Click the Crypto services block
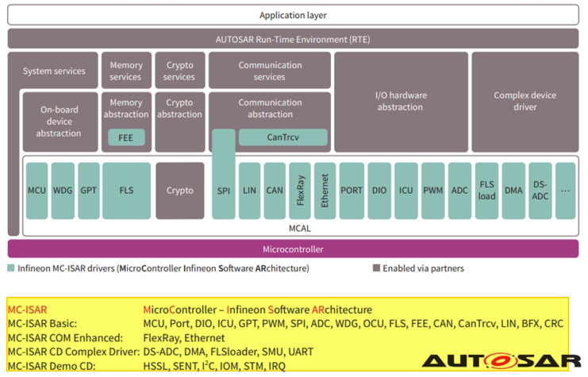 point(180,71)
